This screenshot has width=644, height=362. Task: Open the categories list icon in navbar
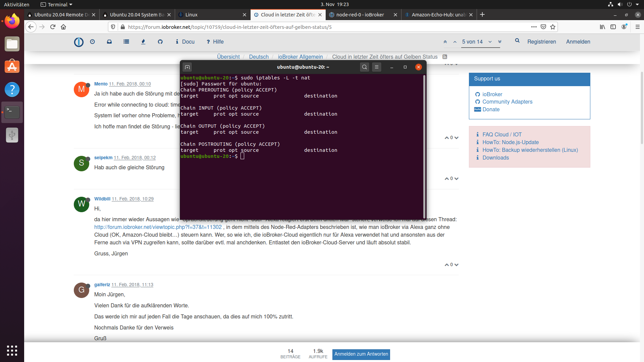pos(126,42)
